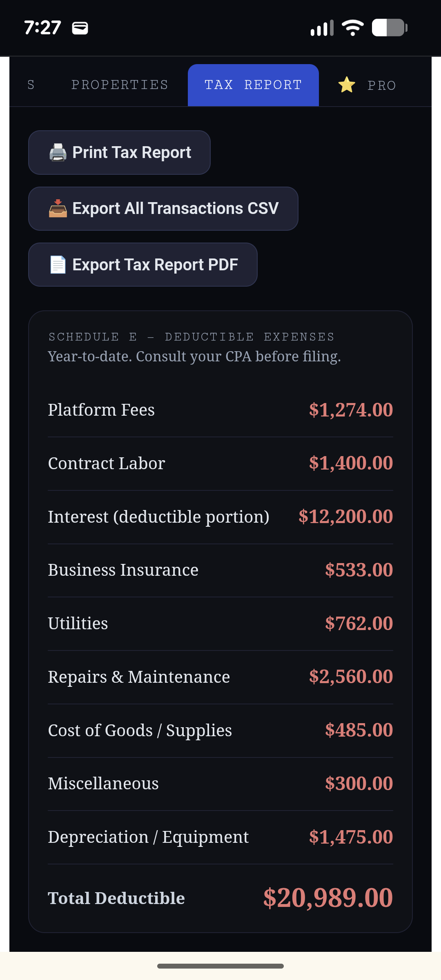Select the Platform Fees expense row
Screen dimensions: 441x980
coord(220,410)
